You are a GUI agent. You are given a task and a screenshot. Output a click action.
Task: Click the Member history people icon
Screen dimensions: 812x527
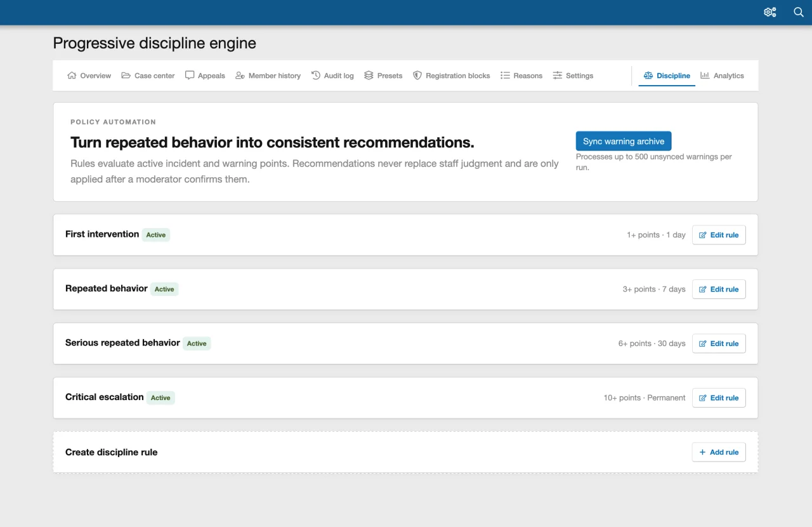click(240, 76)
